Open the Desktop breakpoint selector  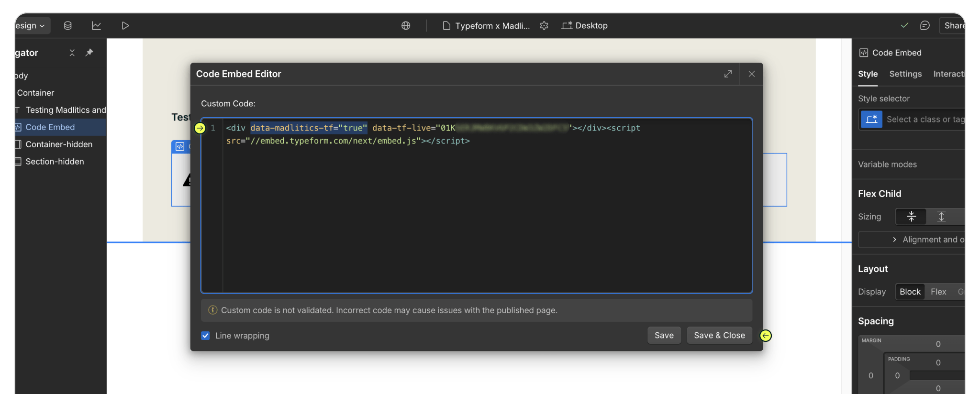(585, 25)
